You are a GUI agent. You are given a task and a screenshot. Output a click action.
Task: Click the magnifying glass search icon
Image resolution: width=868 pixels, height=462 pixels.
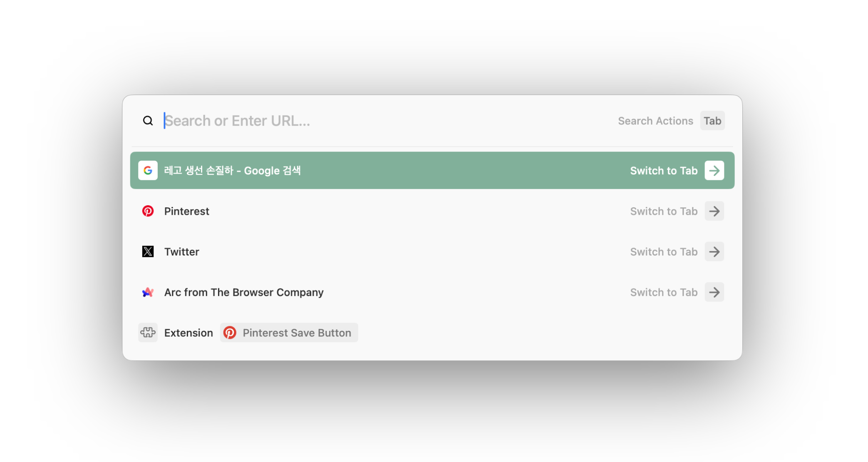point(148,121)
